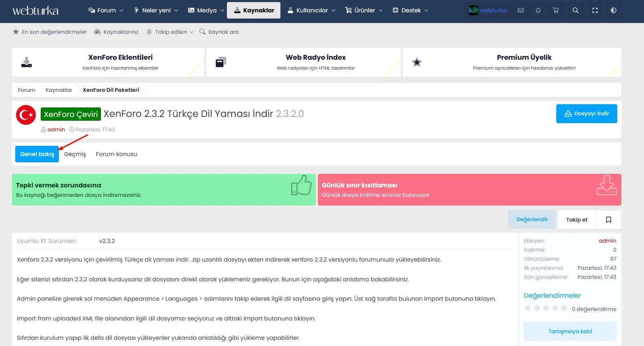Select the Kaynaklar nav tab
Viewport: 644px width, 346px height.
click(254, 10)
